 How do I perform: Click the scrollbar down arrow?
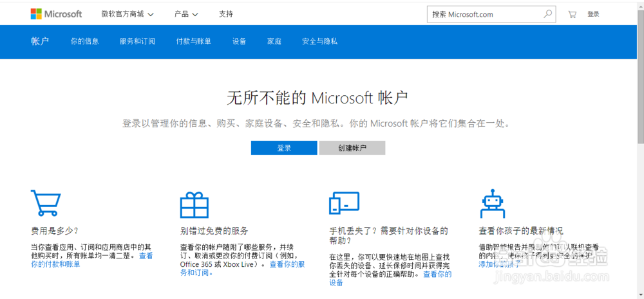pyautogui.click(x=640, y=294)
